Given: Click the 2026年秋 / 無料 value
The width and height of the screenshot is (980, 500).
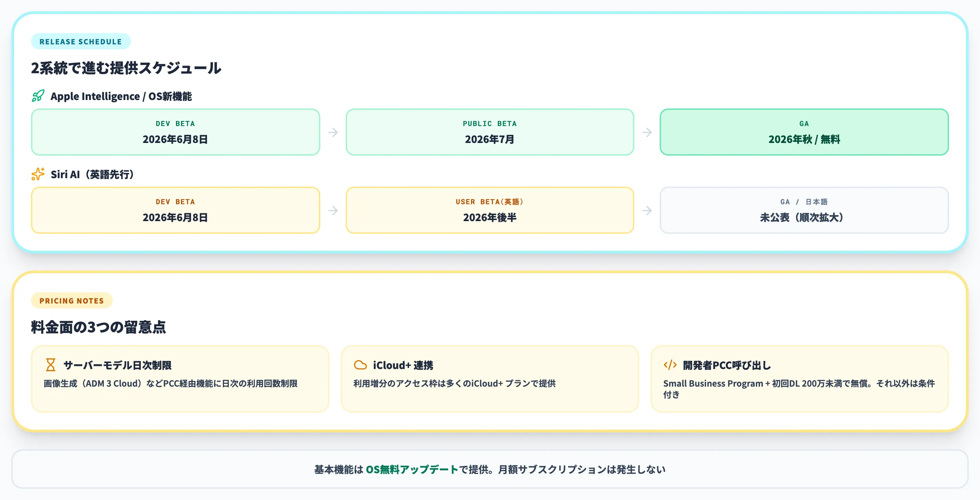Looking at the screenshot, I should (x=804, y=139).
